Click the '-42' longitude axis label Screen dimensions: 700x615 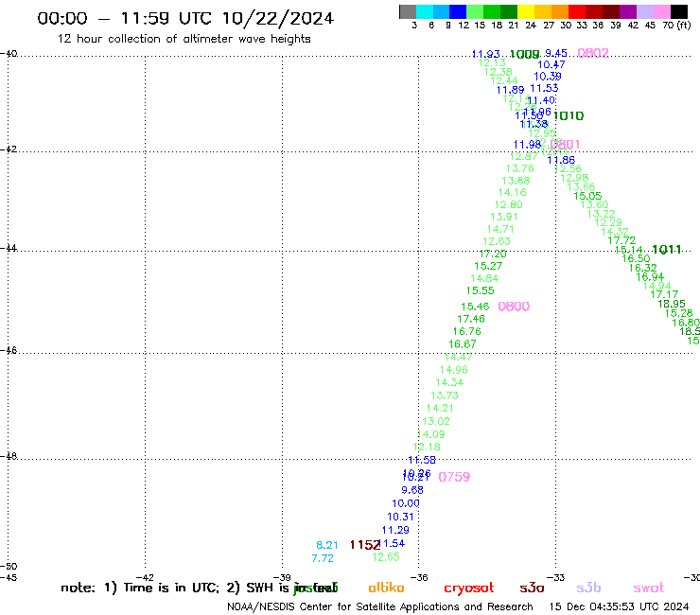pyautogui.click(x=145, y=577)
